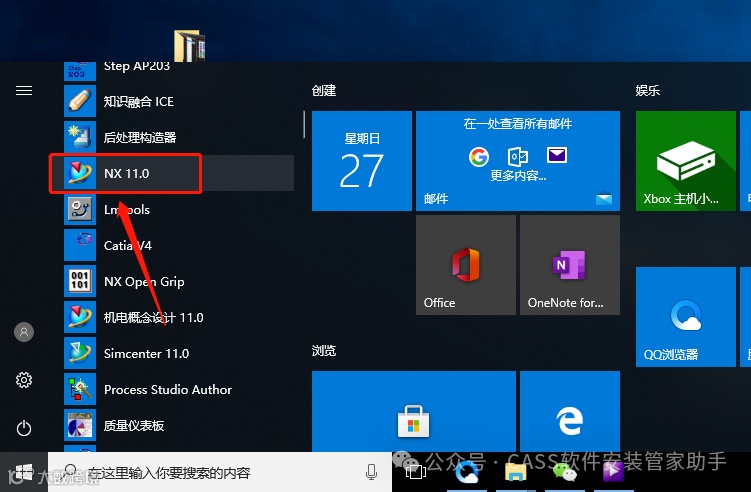
Task: Open the Step AP203 app entry
Action: 178,70
